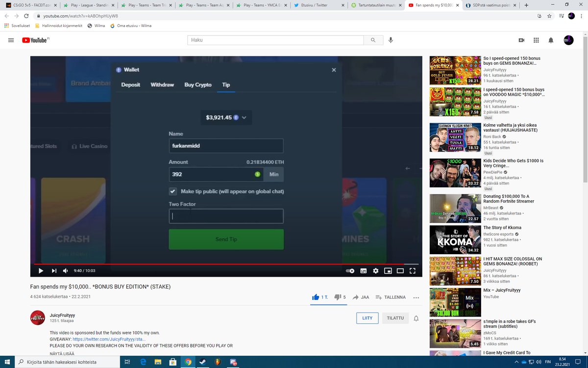588x368 pixels.
Task: Open the account avatar menu
Action: pos(568,40)
